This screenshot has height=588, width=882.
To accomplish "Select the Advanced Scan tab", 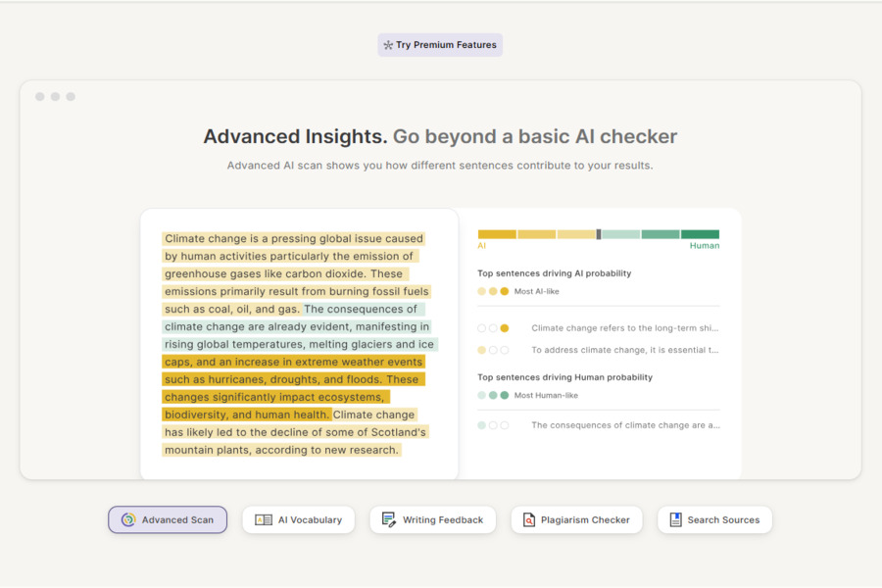I will coord(168,520).
